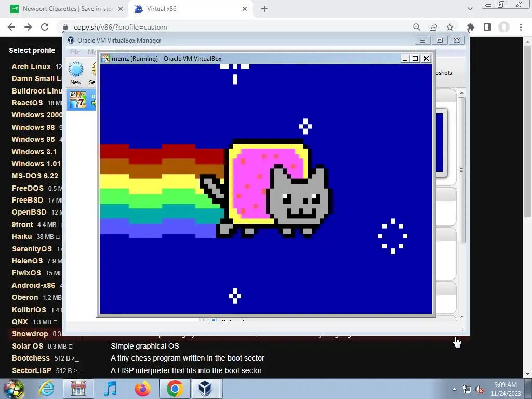Switch to Chrome on the taskbar

pyautogui.click(x=175, y=389)
